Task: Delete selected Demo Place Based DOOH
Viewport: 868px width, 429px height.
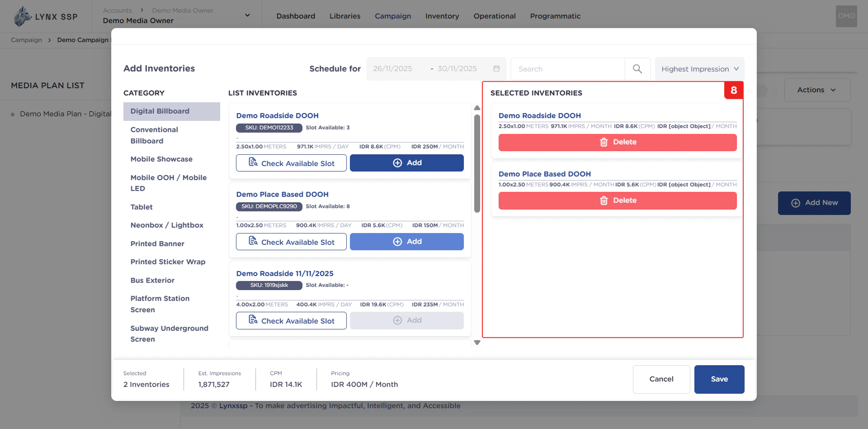Action: coord(618,200)
